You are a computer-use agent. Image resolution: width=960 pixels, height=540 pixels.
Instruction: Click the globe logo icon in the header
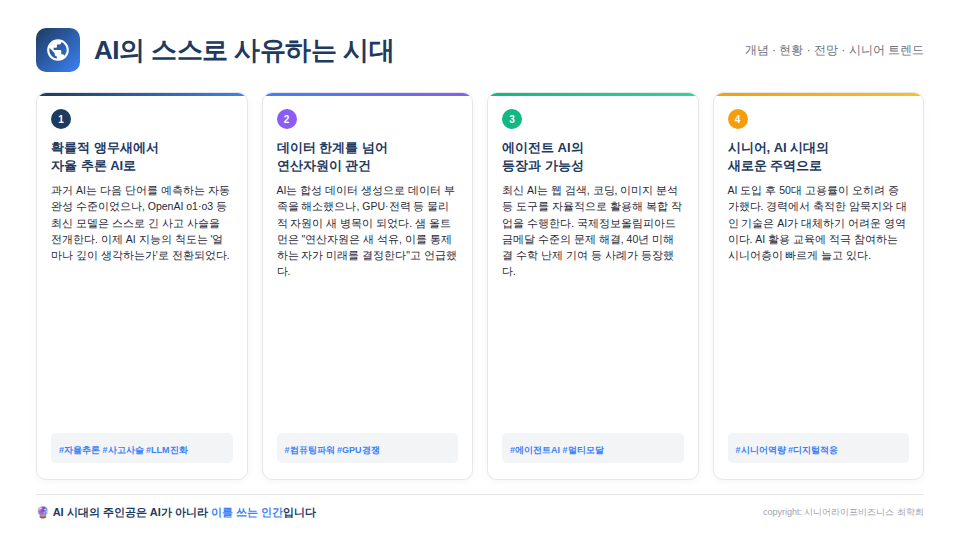click(x=58, y=50)
